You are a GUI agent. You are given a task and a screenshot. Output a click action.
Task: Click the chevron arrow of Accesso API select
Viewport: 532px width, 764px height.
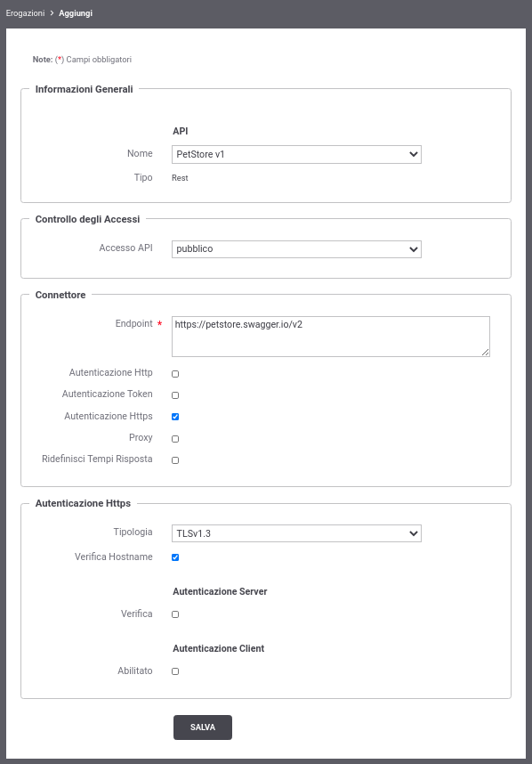(414, 249)
